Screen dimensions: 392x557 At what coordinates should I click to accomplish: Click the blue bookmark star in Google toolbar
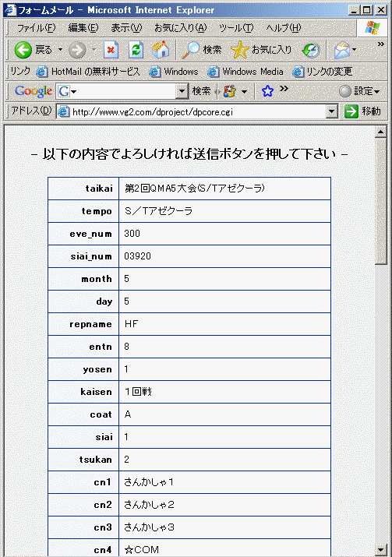tap(267, 91)
